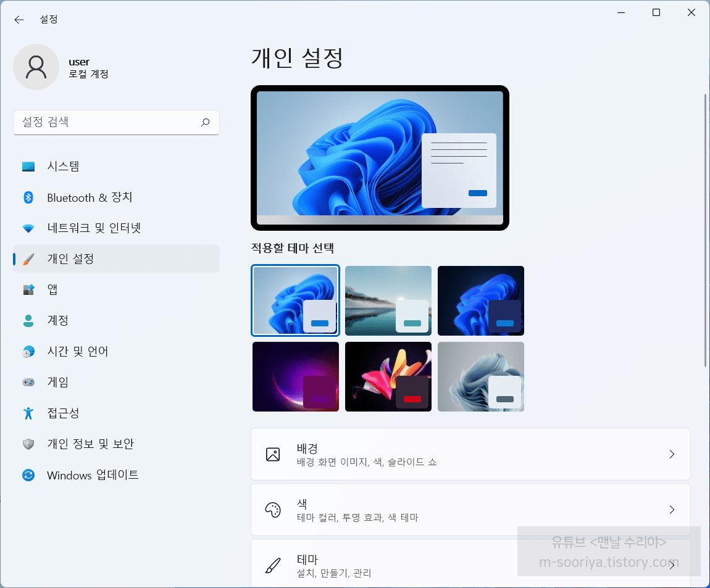710x588 pixels.
Task: Open the 접근성 section
Action: 116,413
